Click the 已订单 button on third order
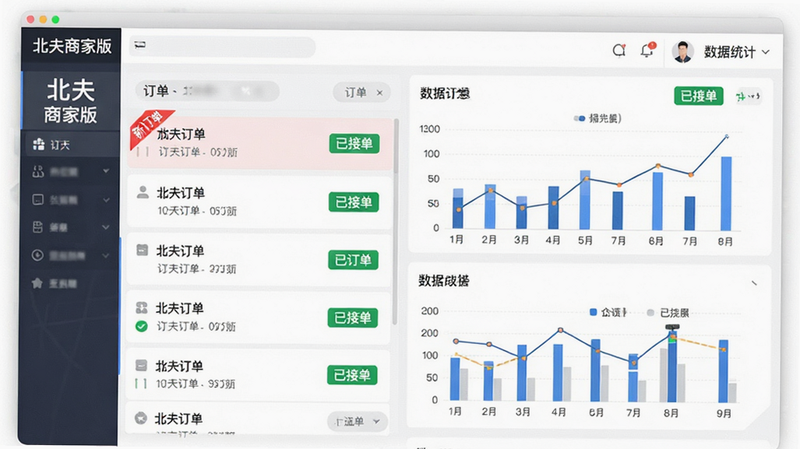The width and height of the screenshot is (800, 449). 353,260
